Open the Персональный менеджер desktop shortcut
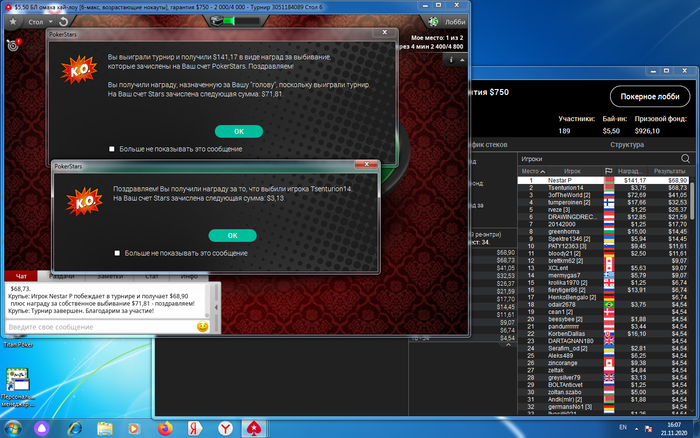The height and width of the screenshot is (438, 700). [x=18, y=387]
